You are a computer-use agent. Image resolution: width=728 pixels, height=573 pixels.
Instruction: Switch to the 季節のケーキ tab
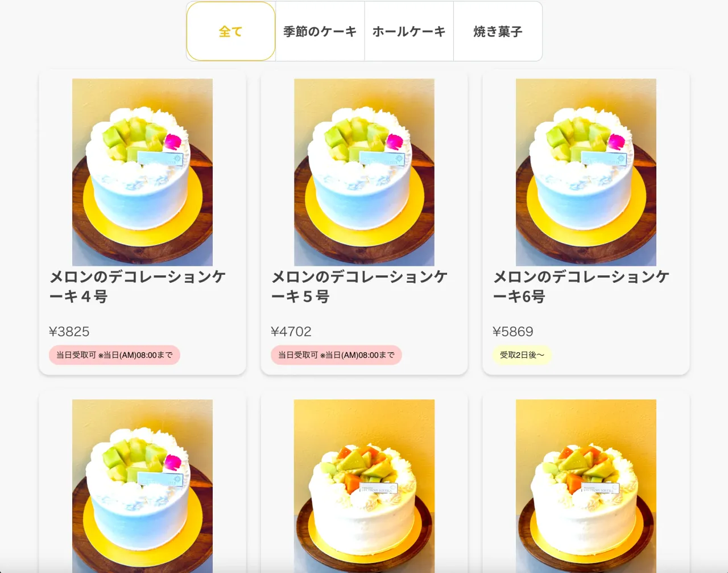(320, 31)
